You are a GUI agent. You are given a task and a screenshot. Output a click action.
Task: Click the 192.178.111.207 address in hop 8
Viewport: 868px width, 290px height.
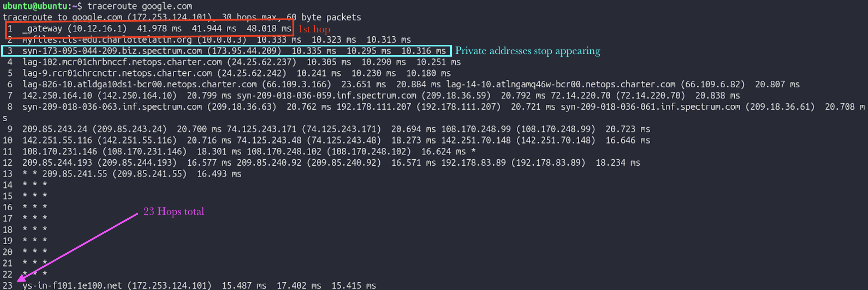(373, 107)
